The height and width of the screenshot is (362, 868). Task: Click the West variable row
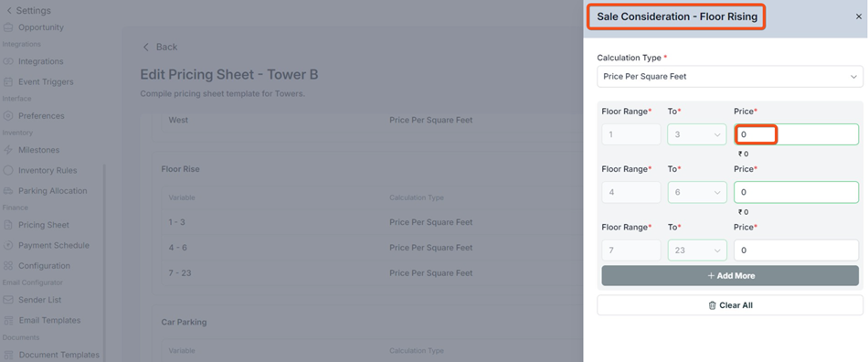coord(372,120)
